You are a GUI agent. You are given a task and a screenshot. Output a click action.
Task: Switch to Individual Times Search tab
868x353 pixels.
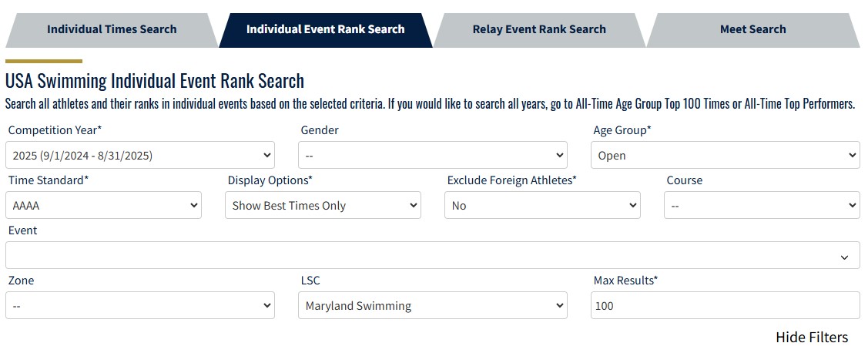pyautogui.click(x=112, y=29)
